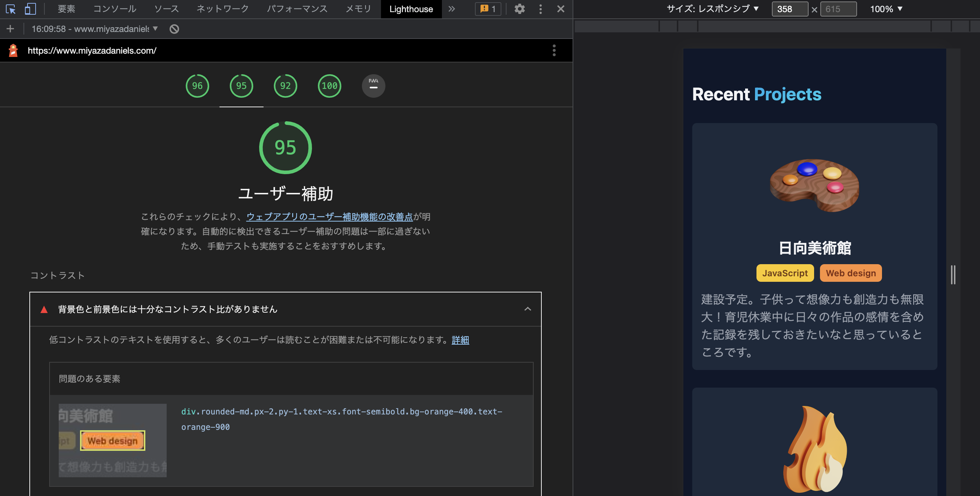Click the div.rounded-md element selector snippet
This screenshot has width=980, height=496.
click(x=342, y=419)
